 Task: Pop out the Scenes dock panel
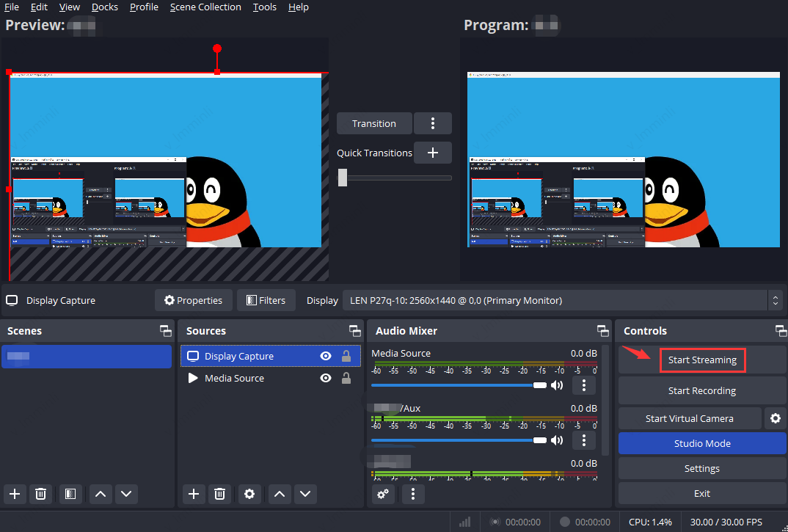tap(165, 330)
